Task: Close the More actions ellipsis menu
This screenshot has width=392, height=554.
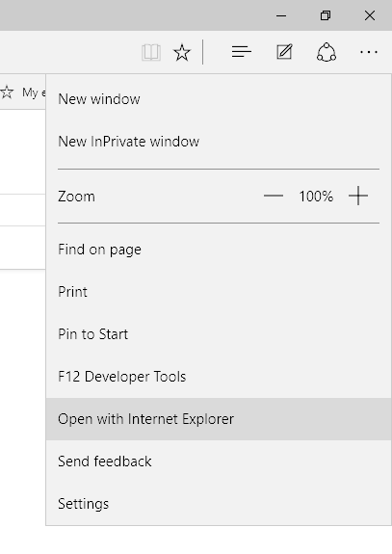Action: (x=369, y=52)
